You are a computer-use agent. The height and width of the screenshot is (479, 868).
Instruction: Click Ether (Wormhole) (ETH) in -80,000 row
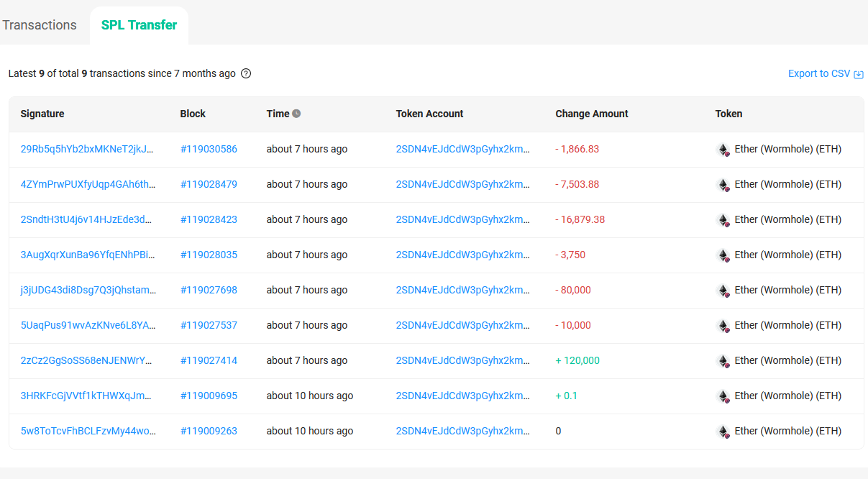click(788, 290)
